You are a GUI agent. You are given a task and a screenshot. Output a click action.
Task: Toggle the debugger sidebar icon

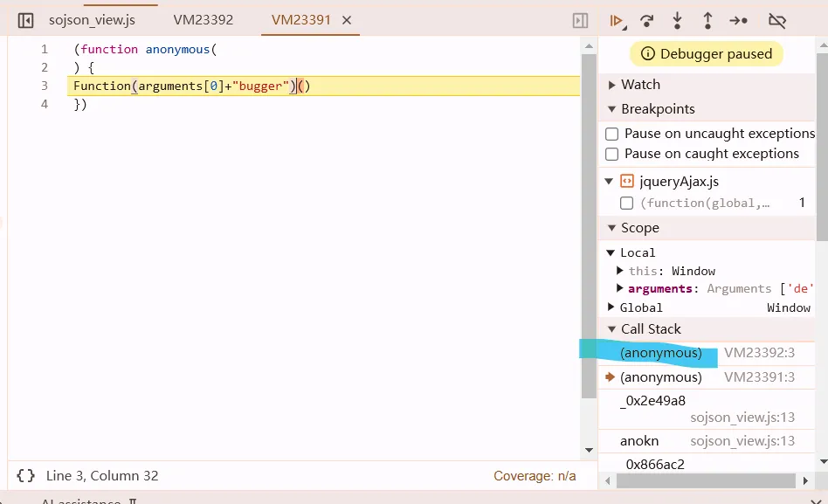580,21
